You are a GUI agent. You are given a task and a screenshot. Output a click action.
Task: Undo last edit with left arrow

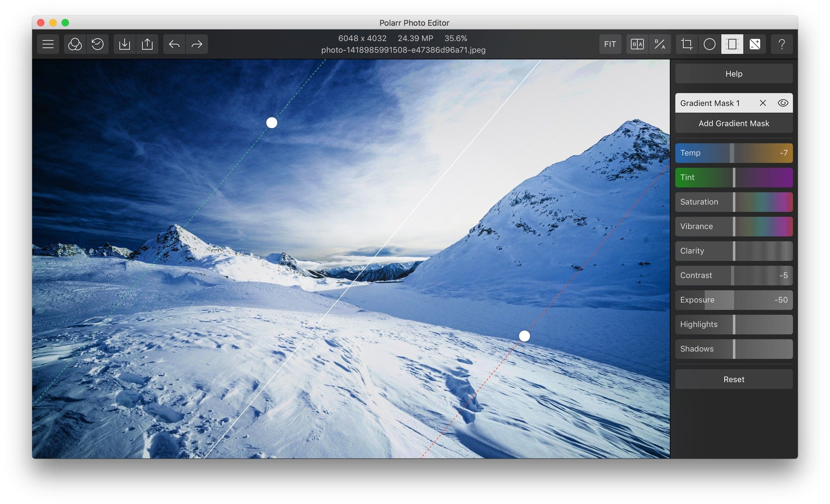(174, 44)
